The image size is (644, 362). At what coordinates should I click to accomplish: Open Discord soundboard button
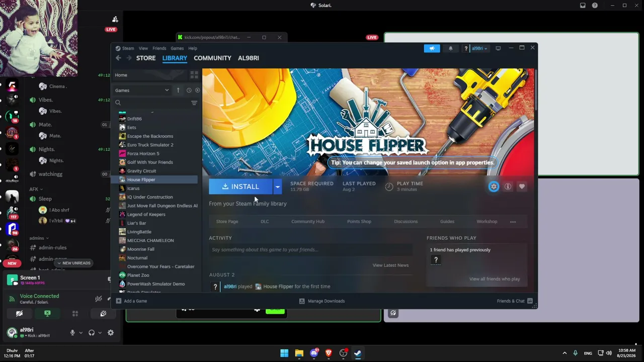(103, 313)
